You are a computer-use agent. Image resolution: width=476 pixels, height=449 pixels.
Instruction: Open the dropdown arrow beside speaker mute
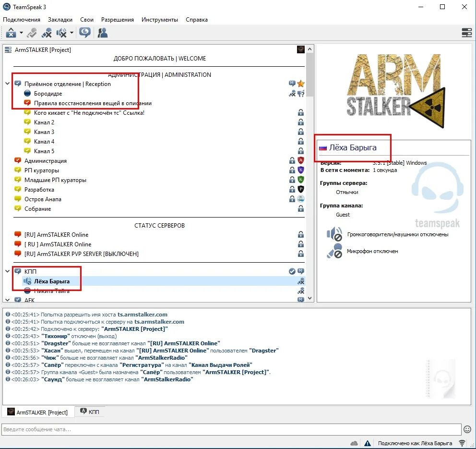pyautogui.click(x=71, y=33)
